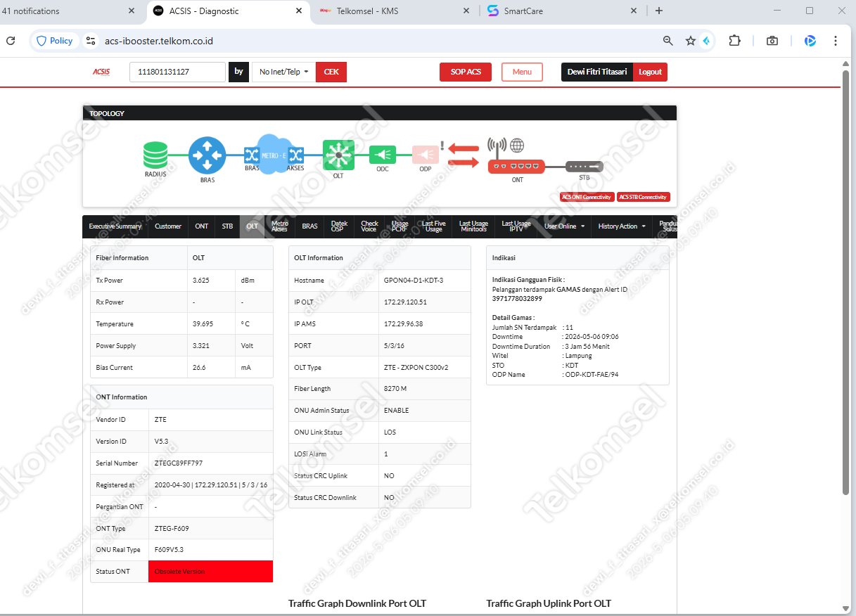The width and height of the screenshot is (856, 616).
Task: Click the Menu button
Action: [522, 72]
